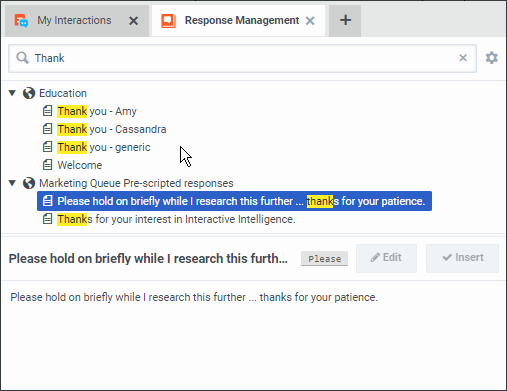The image size is (507, 391).
Task: Add a new tab with plus button
Action: pyautogui.click(x=345, y=20)
